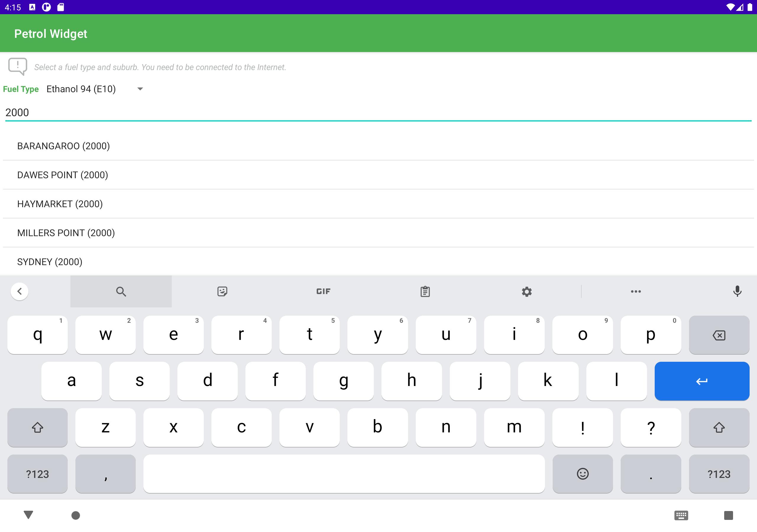Viewport: 757px width, 532px height.
Task: Tap the x key
Action: 173,427
